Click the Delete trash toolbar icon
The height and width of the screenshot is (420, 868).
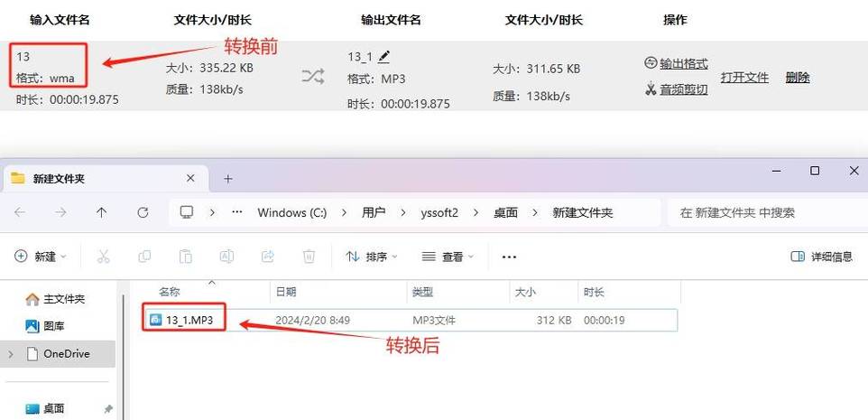pos(309,257)
